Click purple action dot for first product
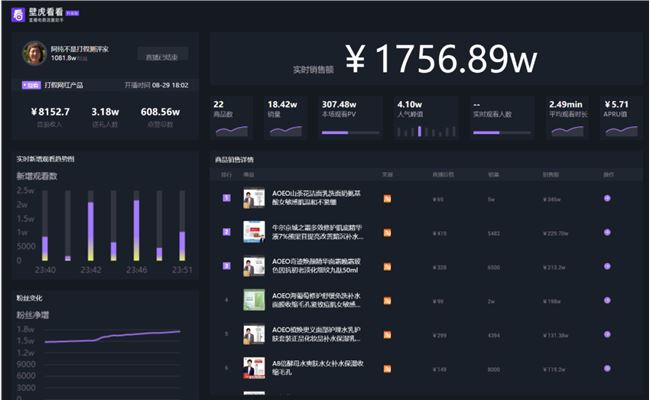Image resolution: width=650 pixels, height=400 pixels. pyautogui.click(x=607, y=199)
